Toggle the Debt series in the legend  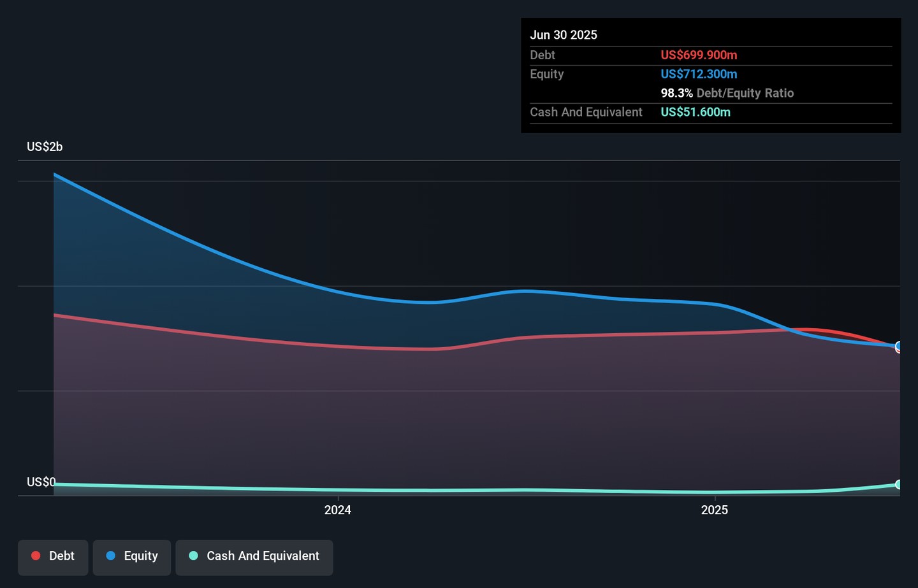(x=53, y=557)
